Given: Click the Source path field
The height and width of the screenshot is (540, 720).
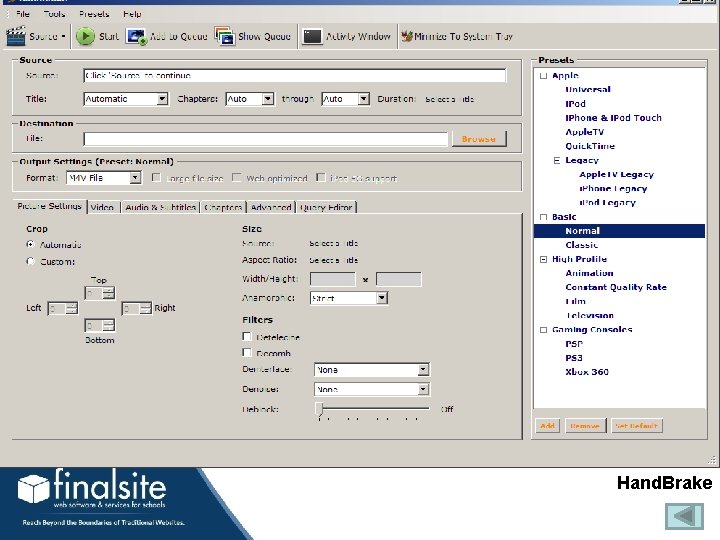Looking at the screenshot, I should tap(295, 75).
